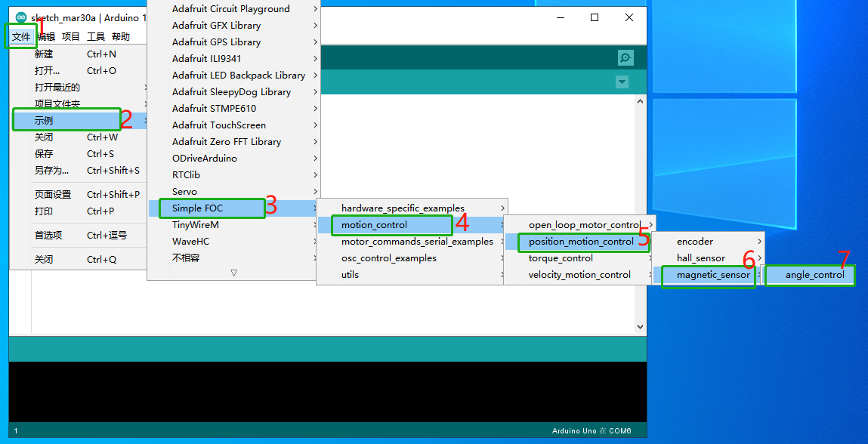
Task: Open the tab dropdown arrow in editor
Action: point(622,82)
